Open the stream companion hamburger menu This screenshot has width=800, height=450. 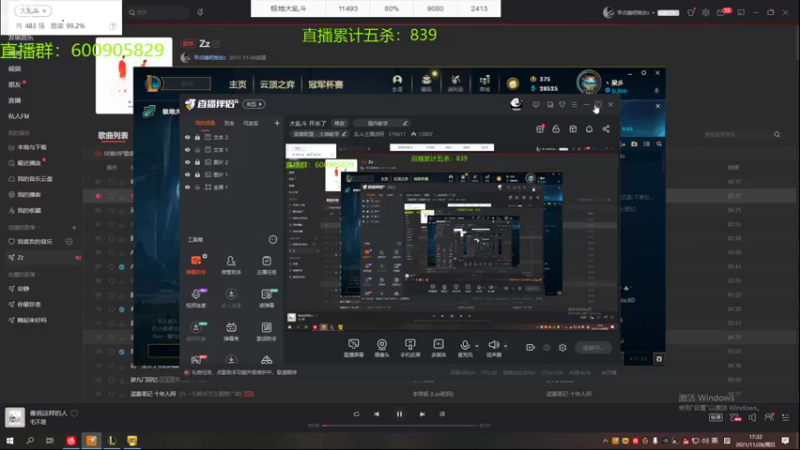(x=574, y=105)
